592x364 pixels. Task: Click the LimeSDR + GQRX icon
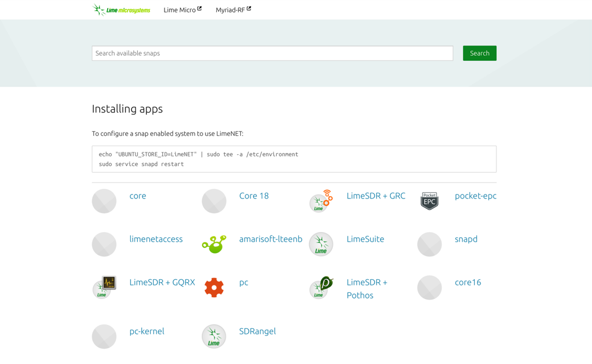pos(104,287)
